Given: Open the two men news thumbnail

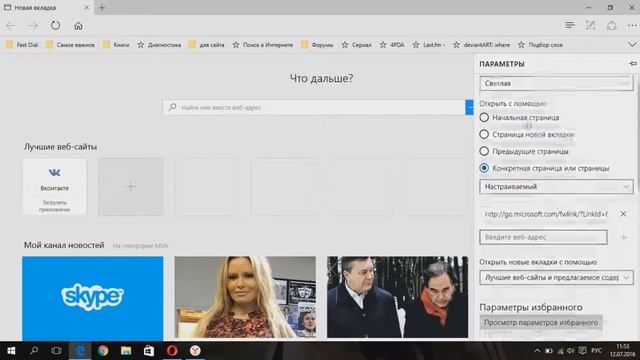Looking at the screenshot, I should tap(398, 297).
